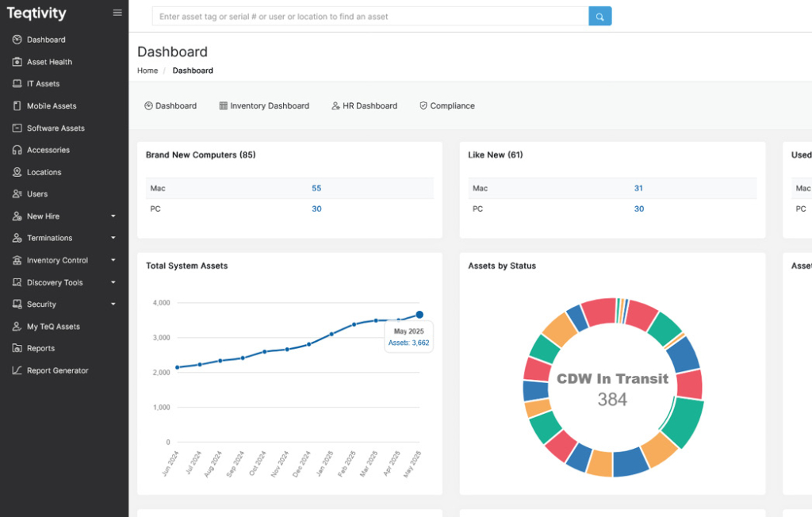This screenshot has width=812, height=517.
Task: Click the Report Generator chart icon
Action: pos(17,370)
